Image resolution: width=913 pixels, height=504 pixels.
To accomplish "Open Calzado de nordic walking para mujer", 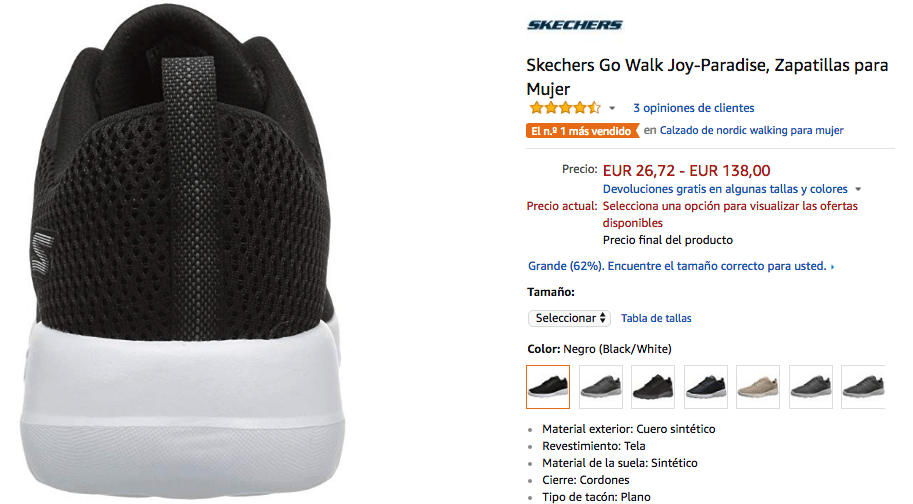I will (751, 130).
